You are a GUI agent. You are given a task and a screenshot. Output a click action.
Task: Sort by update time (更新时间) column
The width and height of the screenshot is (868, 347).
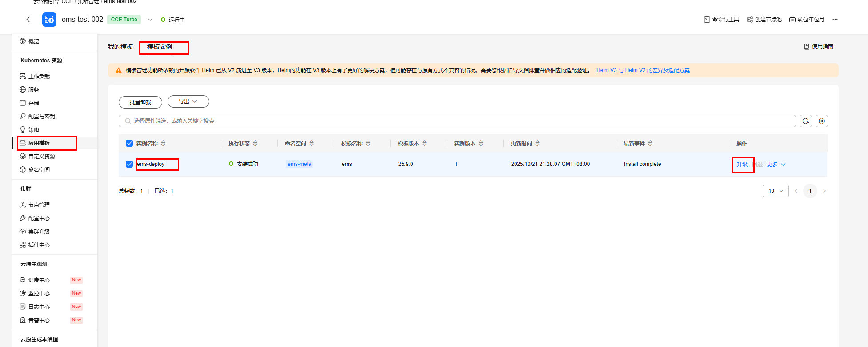(x=537, y=143)
